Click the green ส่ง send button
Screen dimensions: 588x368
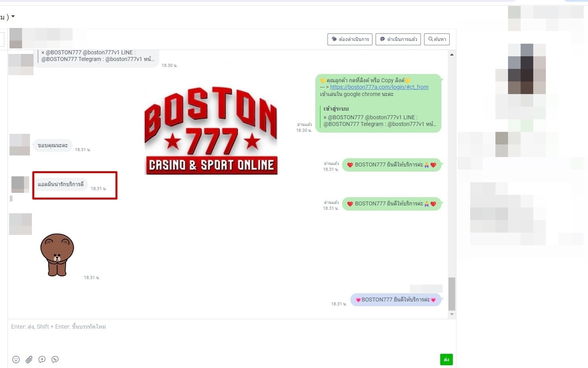(x=447, y=359)
